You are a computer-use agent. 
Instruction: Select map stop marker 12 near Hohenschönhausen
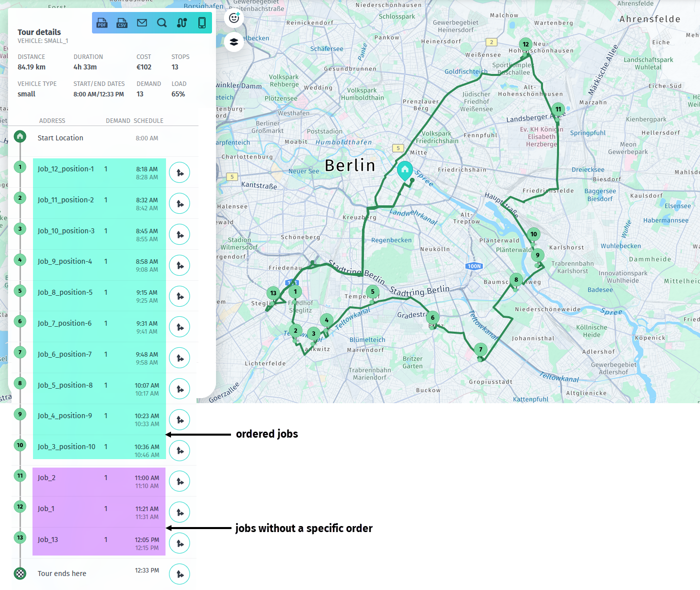click(x=525, y=44)
